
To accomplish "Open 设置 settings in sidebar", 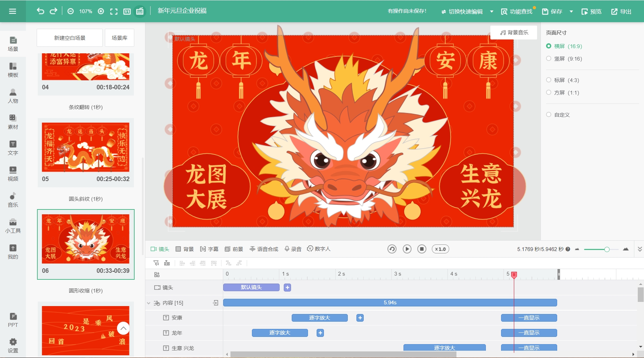I will [x=13, y=346].
